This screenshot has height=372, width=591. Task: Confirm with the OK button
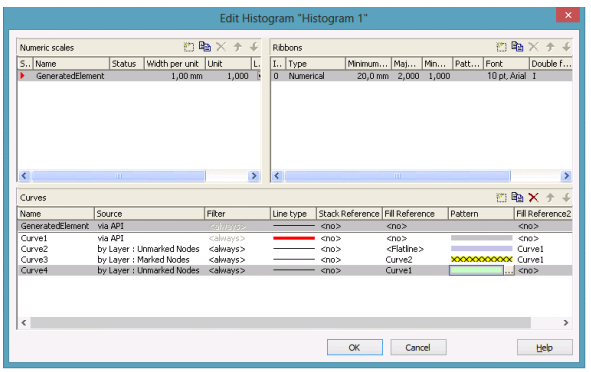[x=354, y=347]
